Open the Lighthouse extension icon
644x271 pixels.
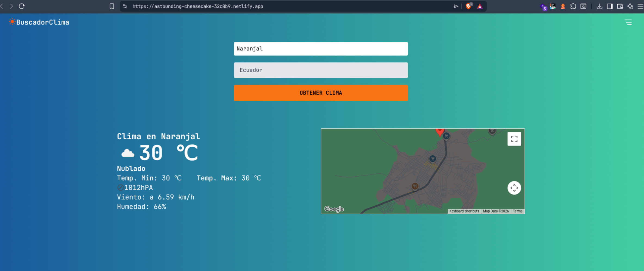tap(563, 6)
